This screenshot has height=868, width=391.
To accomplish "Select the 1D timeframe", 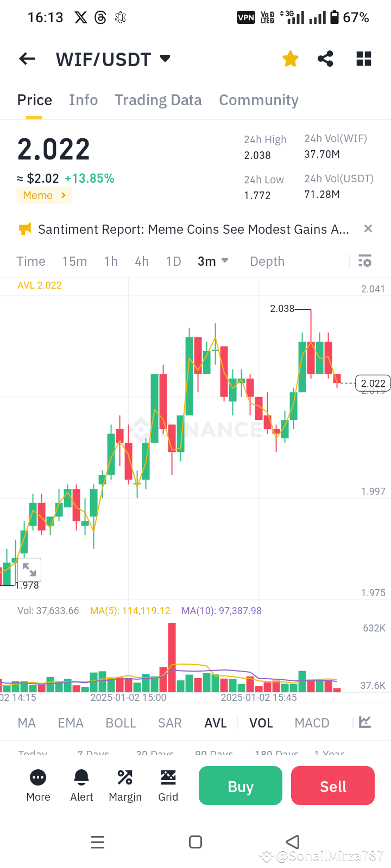I will pyautogui.click(x=173, y=261).
